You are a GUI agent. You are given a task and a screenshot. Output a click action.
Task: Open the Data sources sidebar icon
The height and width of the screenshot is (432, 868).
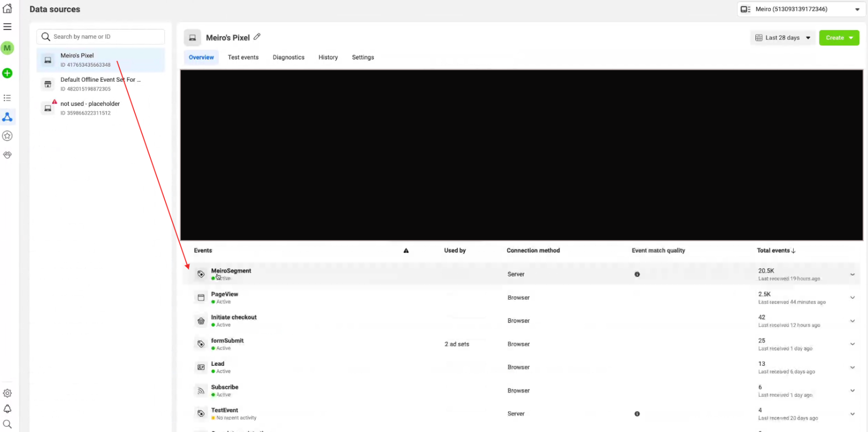[7, 117]
